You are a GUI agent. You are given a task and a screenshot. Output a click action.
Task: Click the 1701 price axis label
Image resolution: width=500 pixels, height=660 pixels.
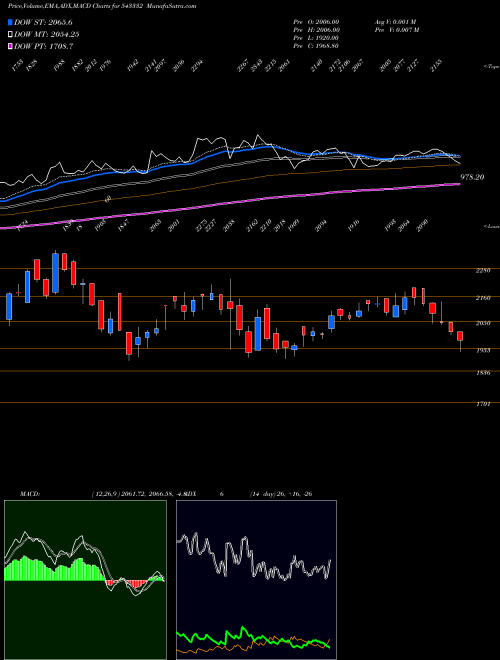tap(483, 405)
